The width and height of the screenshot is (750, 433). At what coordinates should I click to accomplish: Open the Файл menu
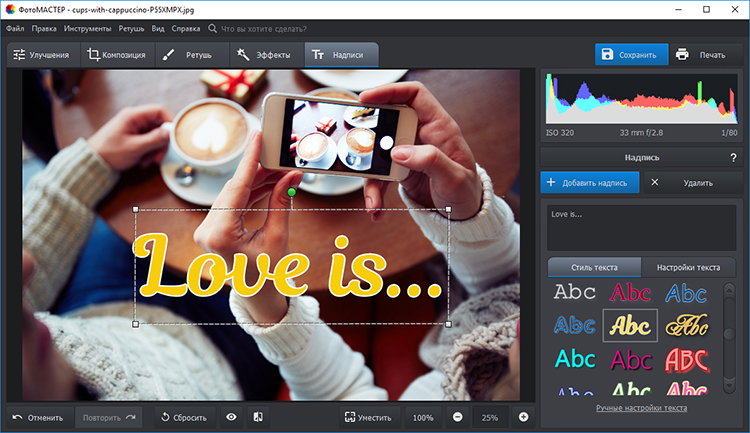pos(15,31)
